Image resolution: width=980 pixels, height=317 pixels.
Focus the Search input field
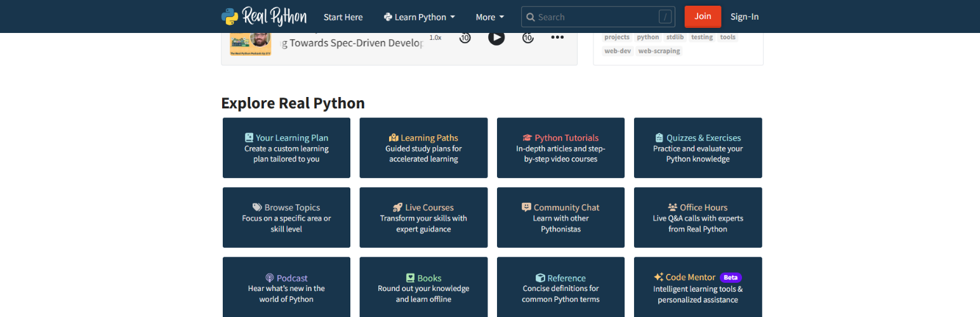point(598,17)
